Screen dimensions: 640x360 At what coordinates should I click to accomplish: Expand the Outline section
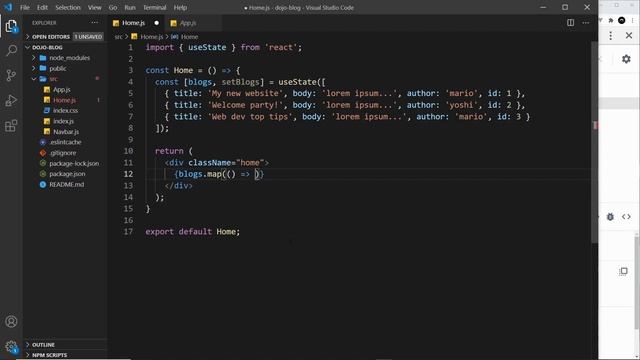point(43,345)
